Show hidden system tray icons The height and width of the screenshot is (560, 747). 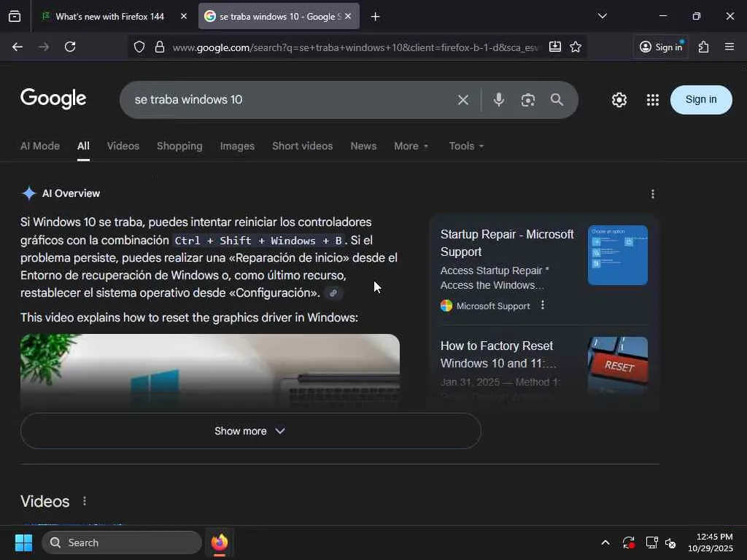pos(605,542)
